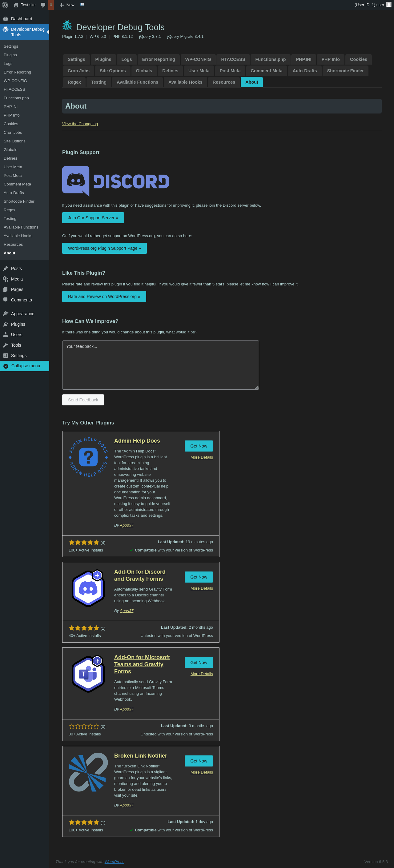The height and width of the screenshot is (868, 394).
Task: Click the Appearance brush icon in sidebar
Action: click(x=6, y=314)
